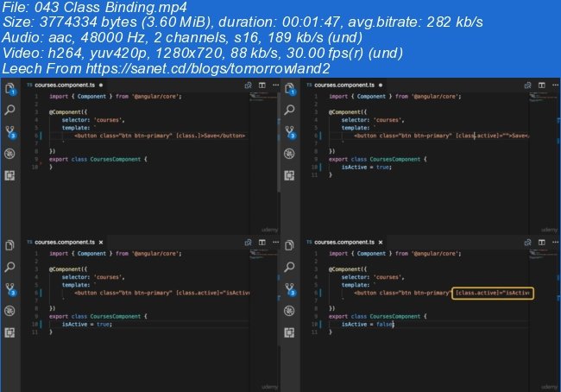Click Open Changes icon in frame without isActive
561x392 pixels.
248,85
